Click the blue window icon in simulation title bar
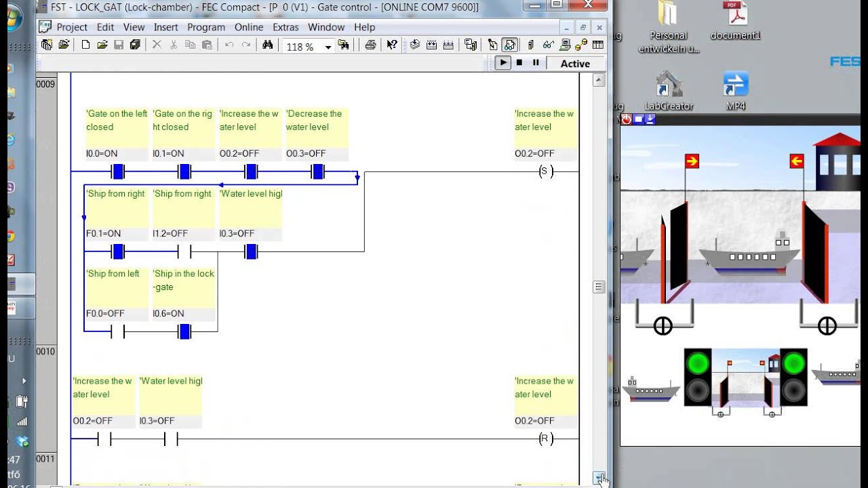 (x=639, y=119)
